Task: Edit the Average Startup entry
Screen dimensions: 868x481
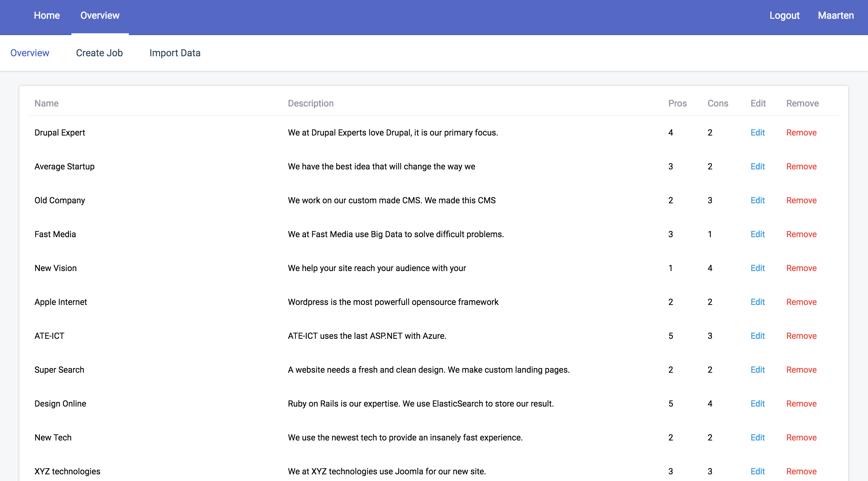Action: click(x=757, y=166)
